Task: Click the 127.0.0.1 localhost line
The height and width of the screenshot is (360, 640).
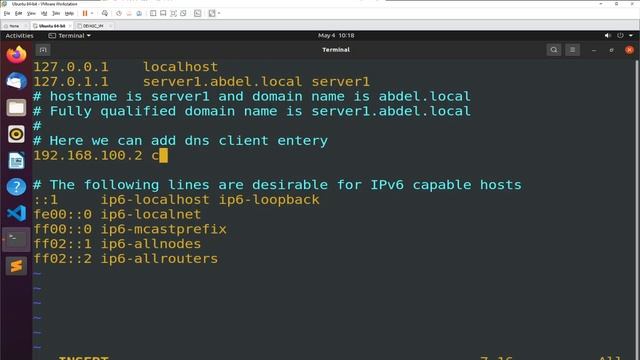Action: click(125, 67)
